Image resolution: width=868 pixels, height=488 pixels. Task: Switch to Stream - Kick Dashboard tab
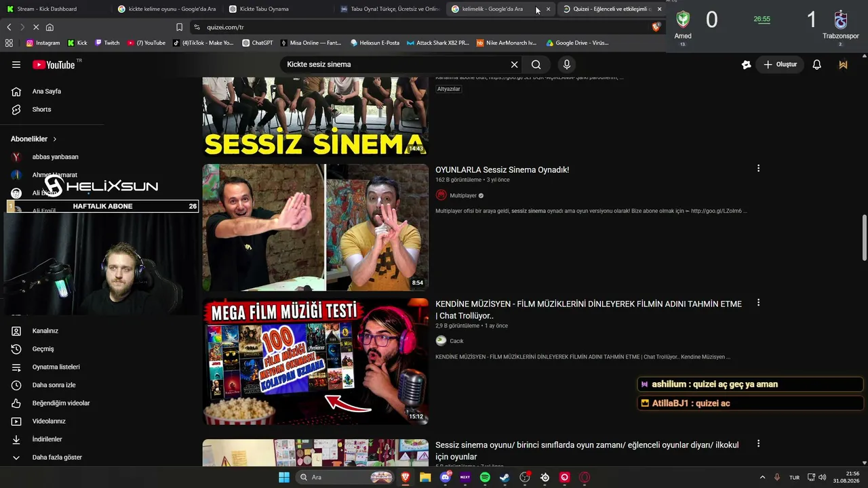(54, 9)
